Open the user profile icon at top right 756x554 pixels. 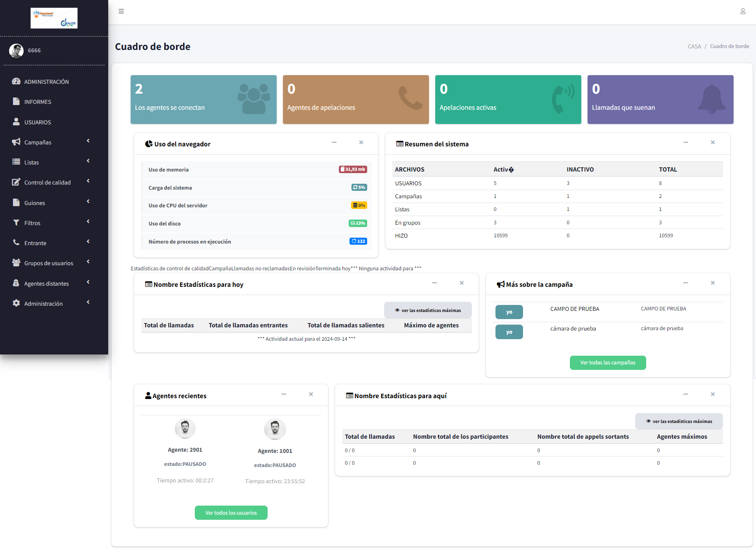pyautogui.click(x=743, y=11)
